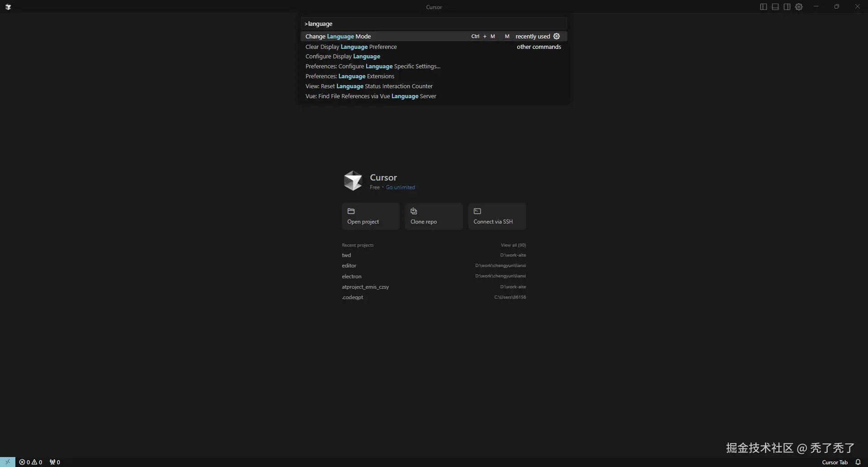Image resolution: width=868 pixels, height=467 pixels.
Task: Choose Clear Display Language Preference
Action: pos(434,47)
